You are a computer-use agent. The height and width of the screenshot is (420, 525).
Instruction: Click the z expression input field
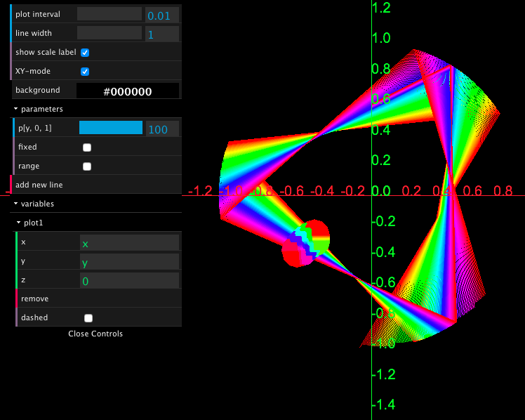129,281
